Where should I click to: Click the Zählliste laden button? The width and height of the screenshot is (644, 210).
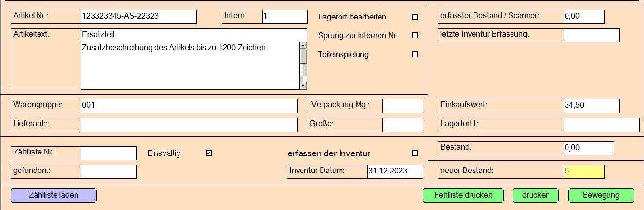point(54,195)
